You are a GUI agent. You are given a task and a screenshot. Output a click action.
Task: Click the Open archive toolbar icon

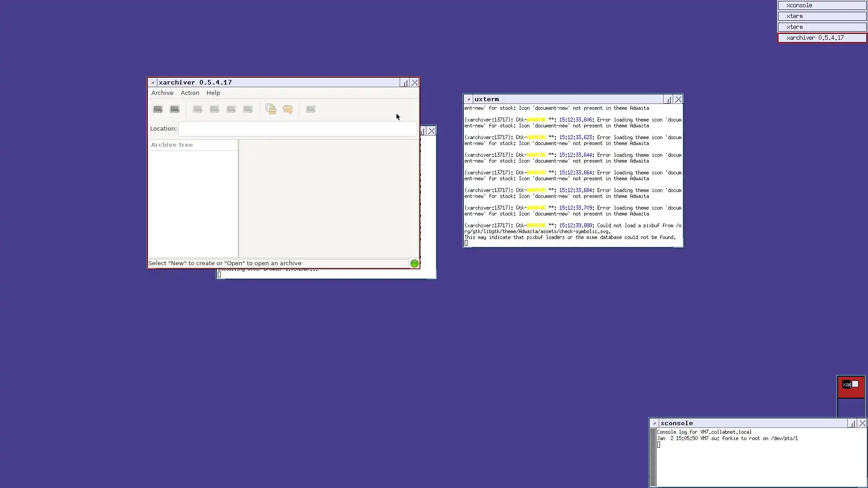click(175, 109)
